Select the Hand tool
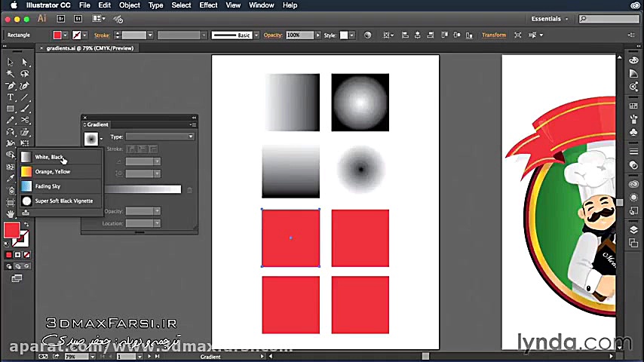The image size is (644, 362). (11, 214)
